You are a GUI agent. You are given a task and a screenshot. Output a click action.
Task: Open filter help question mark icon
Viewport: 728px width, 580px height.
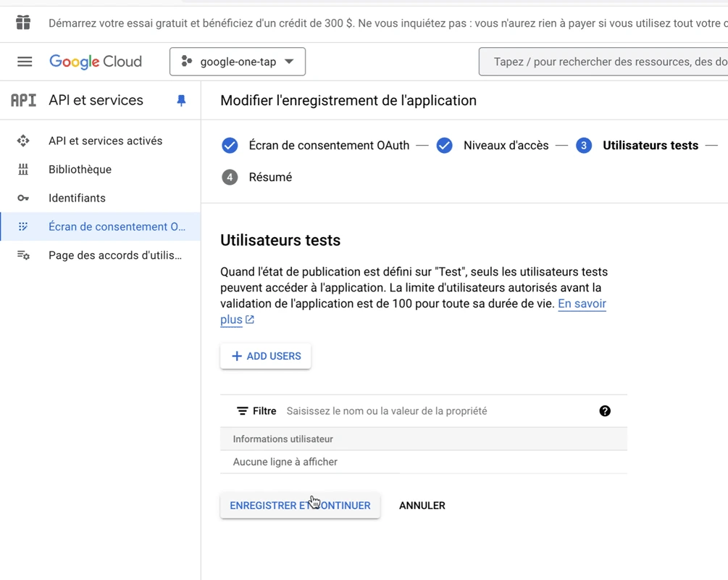605,411
